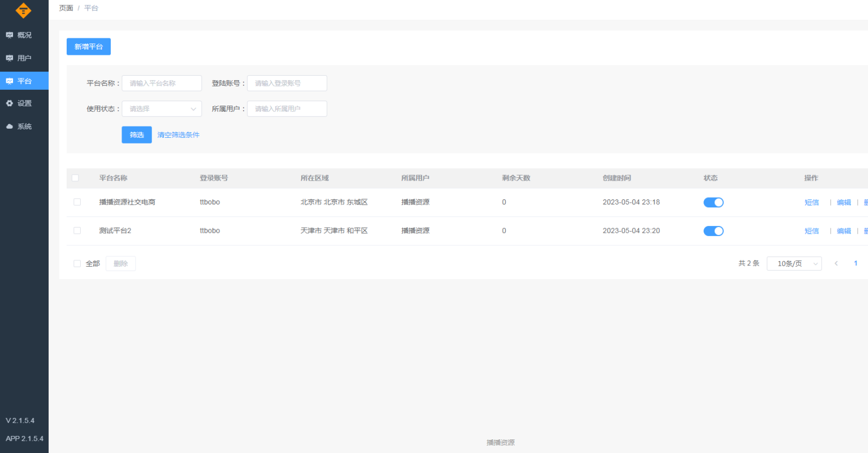This screenshot has height=453, width=868.
Task: Click the orange diamond logo at sidebar top
Action: tap(23, 10)
